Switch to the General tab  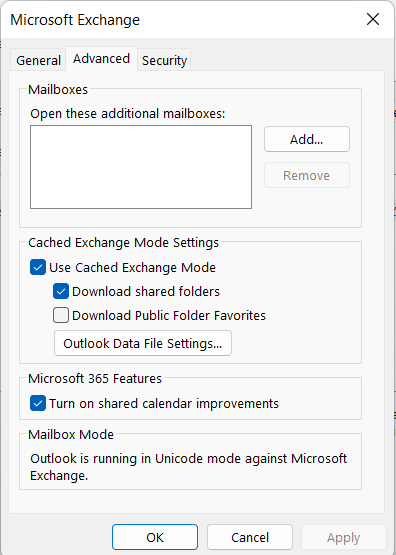click(38, 61)
